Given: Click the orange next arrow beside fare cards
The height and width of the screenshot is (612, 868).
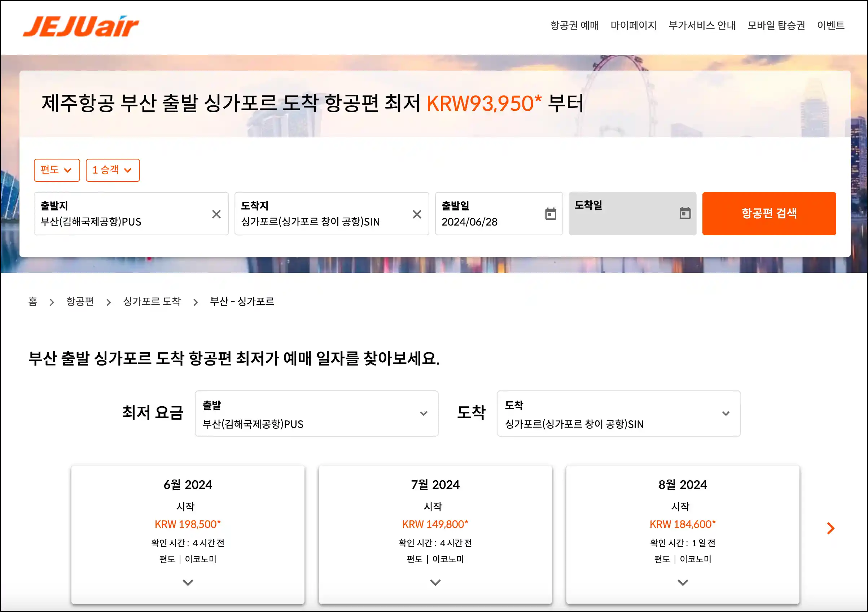Looking at the screenshot, I should click(x=830, y=528).
